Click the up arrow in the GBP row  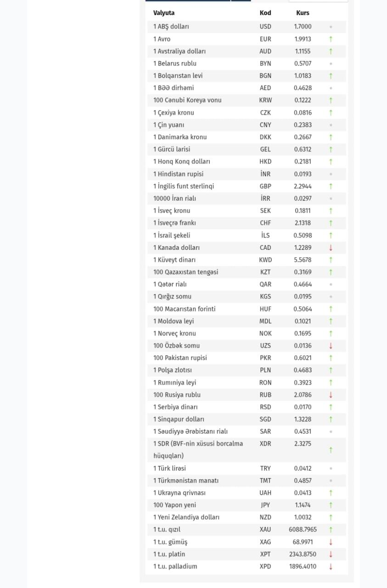331,186
